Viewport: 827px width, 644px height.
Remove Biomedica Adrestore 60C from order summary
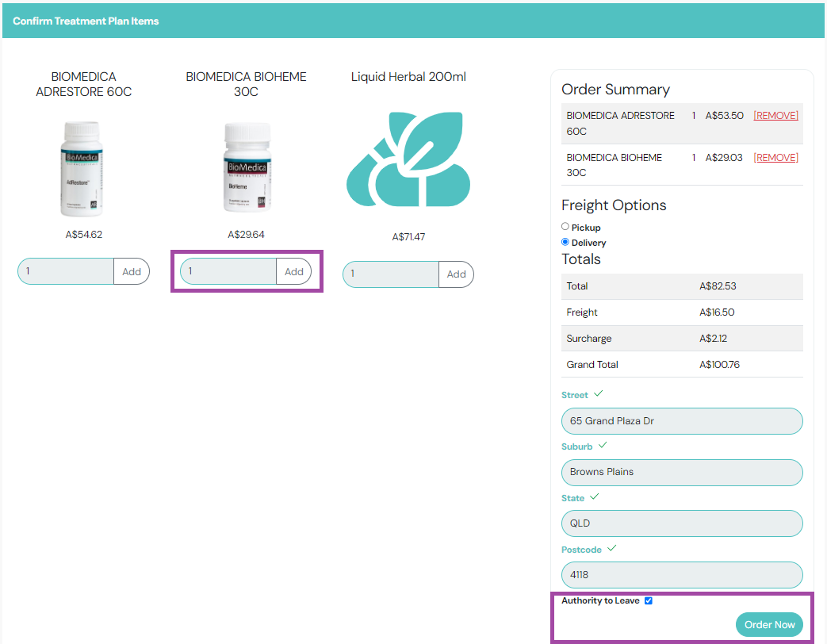tap(775, 116)
